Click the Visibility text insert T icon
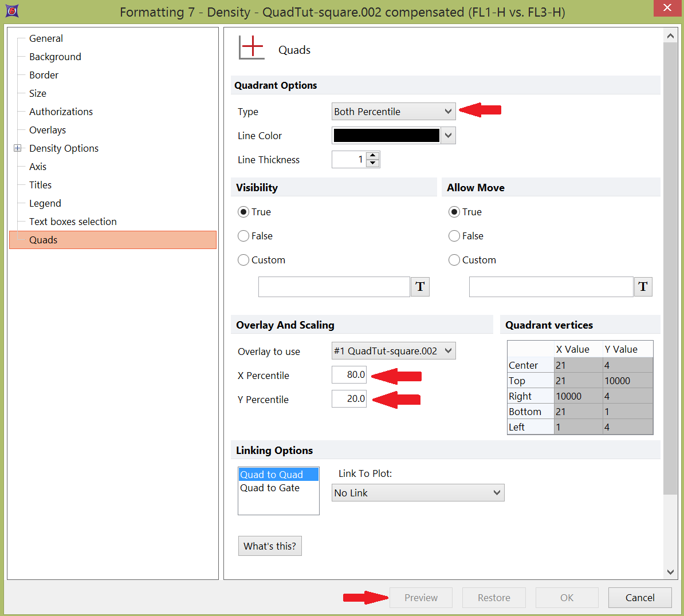Screen dimensions: 684x616 pos(420,287)
